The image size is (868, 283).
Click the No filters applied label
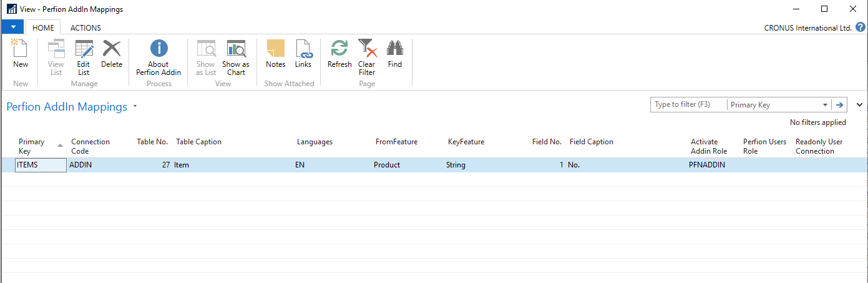(x=817, y=122)
